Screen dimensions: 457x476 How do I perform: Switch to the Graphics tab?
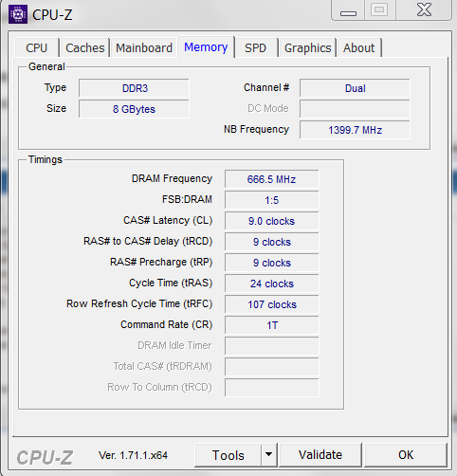click(x=307, y=48)
